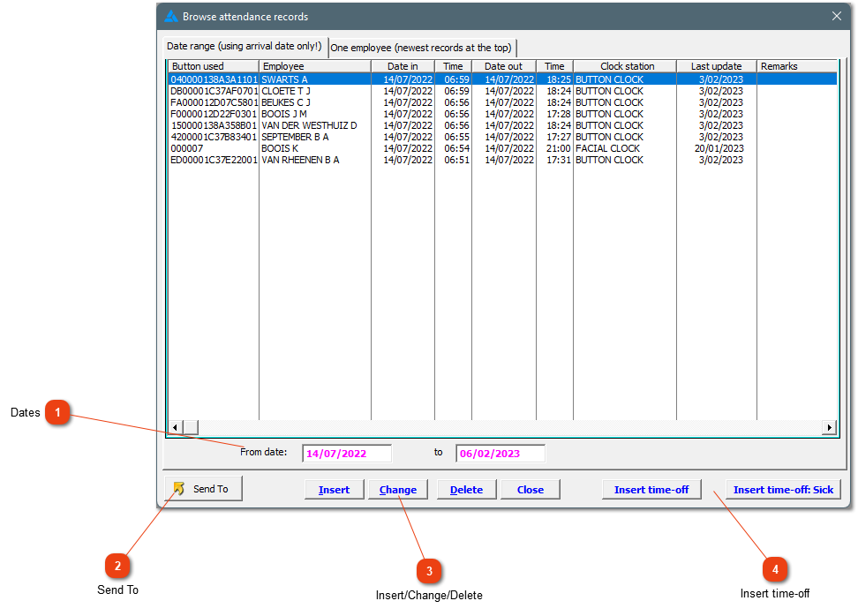The image size is (858, 616).
Task: Click the Send To button
Action: click(x=203, y=489)
